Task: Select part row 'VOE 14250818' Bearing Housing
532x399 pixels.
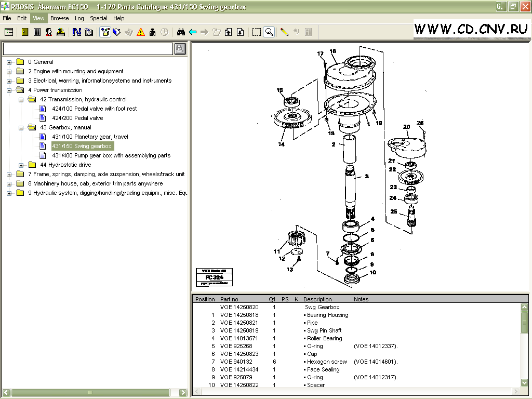Action: point(356,315)
